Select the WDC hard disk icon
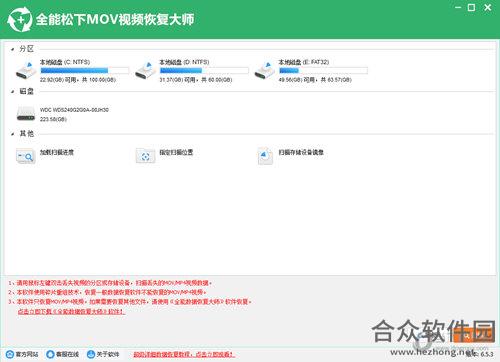The image size is (500, 362). click(x=26, y=113)
